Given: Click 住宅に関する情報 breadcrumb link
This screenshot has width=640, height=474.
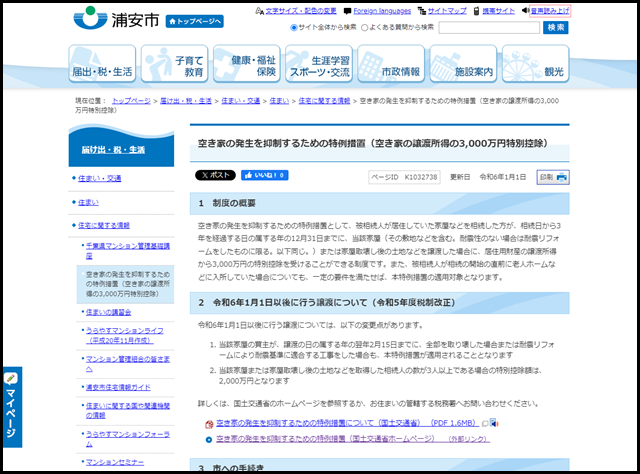Looking at the screenshot, I should tap(324, 101).
